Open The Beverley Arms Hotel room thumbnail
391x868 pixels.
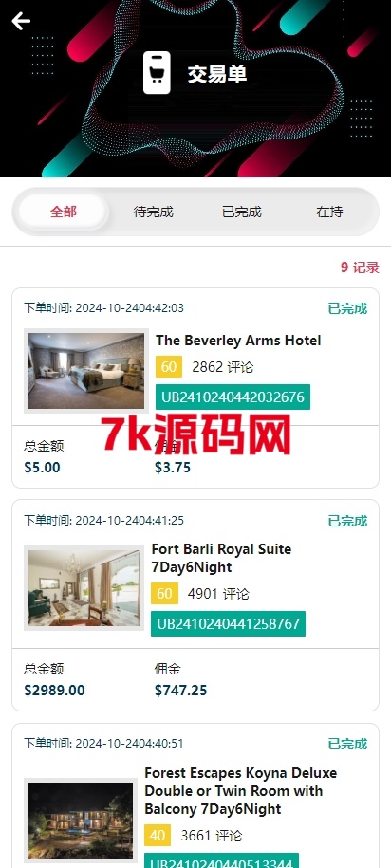86,371
